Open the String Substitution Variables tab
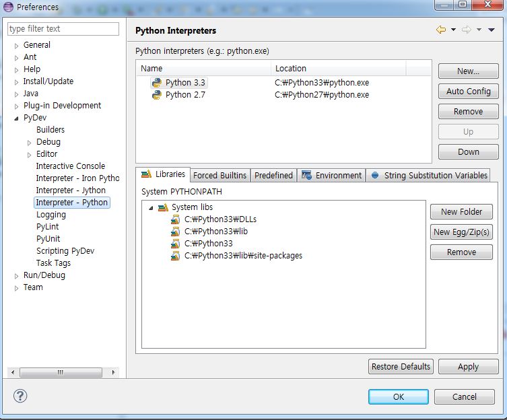 [428, 175]
